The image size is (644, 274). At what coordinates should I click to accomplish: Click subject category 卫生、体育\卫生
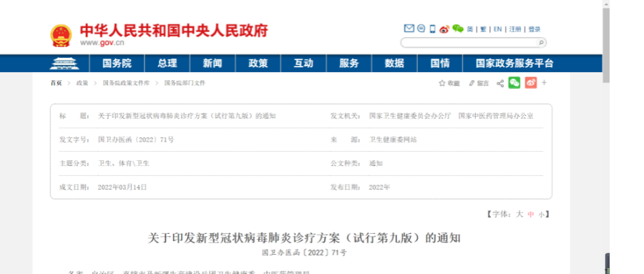click(124, 164)
